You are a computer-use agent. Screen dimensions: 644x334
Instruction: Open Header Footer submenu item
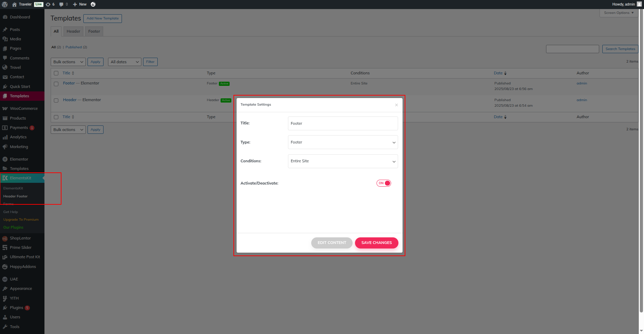click(15, 196)
